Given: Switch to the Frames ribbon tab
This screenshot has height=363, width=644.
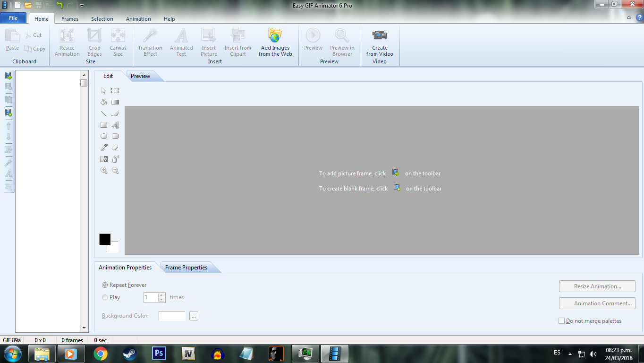Looking at the screenshot, I should coord(70,19).
